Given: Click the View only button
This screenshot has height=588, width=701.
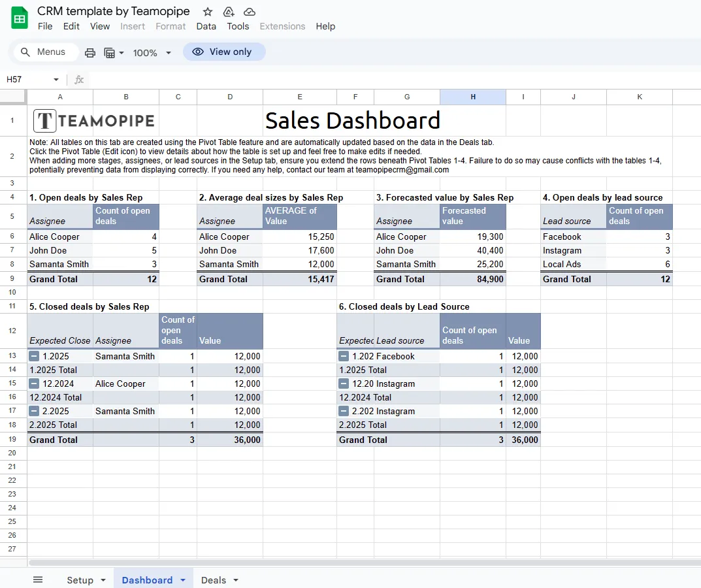Looking at the screenshot, I should (x=224, y=52).
